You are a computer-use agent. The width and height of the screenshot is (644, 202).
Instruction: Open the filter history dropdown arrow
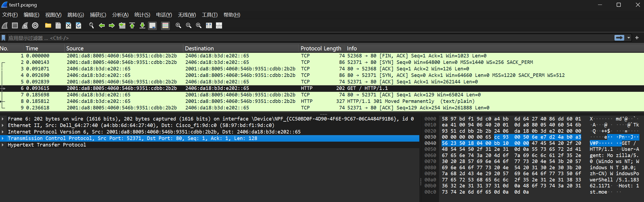629,38
